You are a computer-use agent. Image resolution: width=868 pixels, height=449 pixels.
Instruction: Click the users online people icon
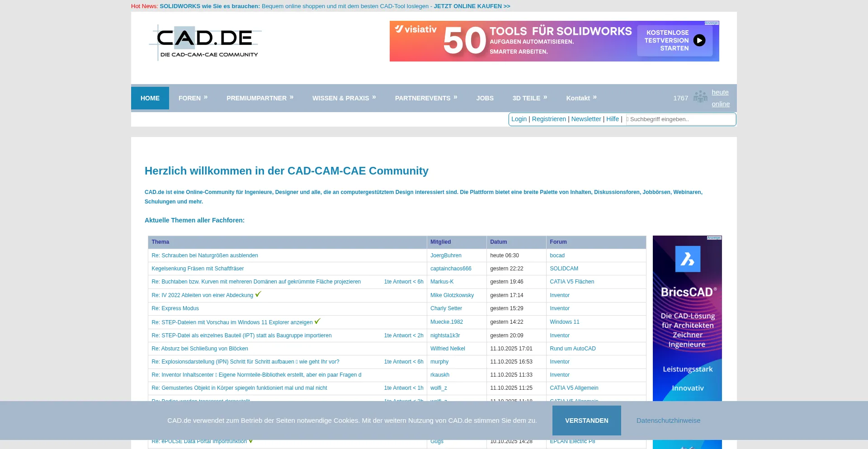pos(700,97)
